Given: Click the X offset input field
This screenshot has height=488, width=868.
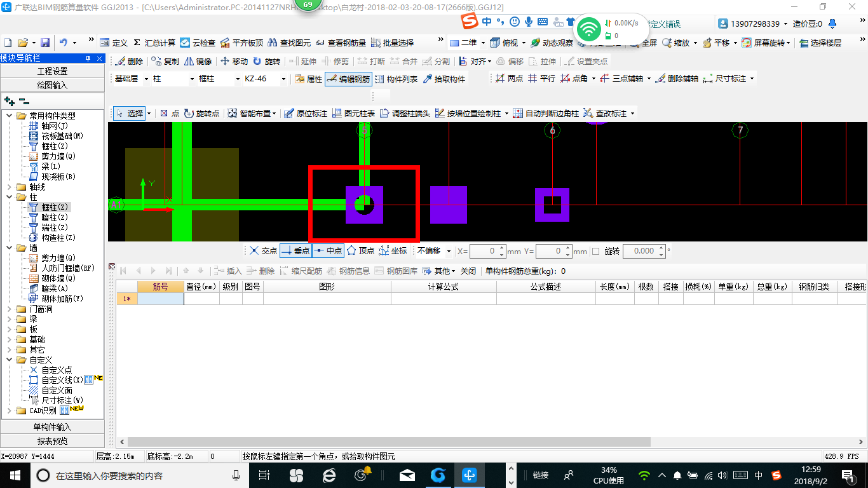Looking at the screenshot, I should pyautogui.click(x=488, y=251).
